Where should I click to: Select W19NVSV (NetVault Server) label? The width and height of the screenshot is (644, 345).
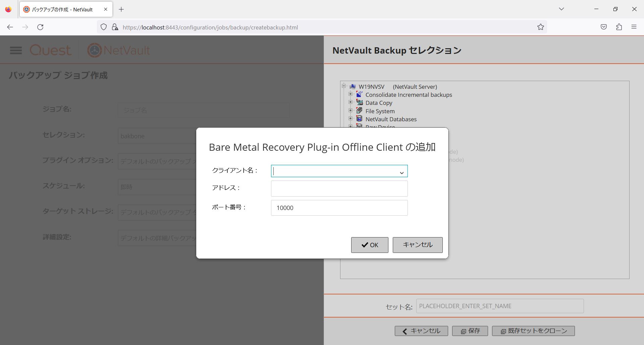coord(398,87)
